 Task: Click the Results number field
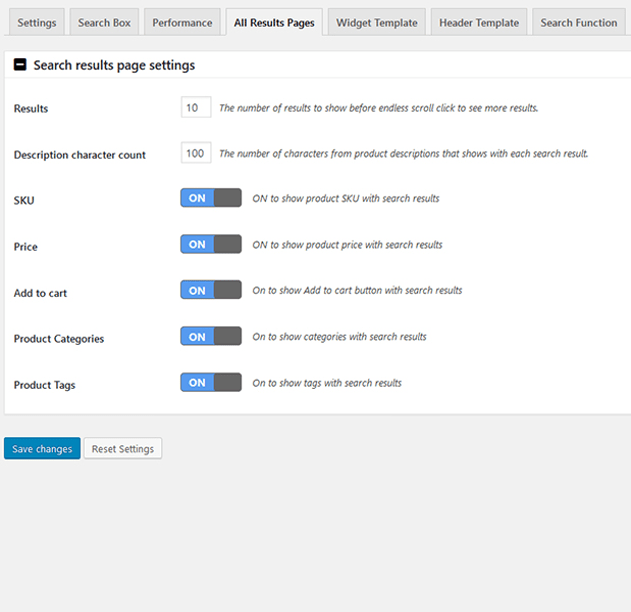point(196,107)
